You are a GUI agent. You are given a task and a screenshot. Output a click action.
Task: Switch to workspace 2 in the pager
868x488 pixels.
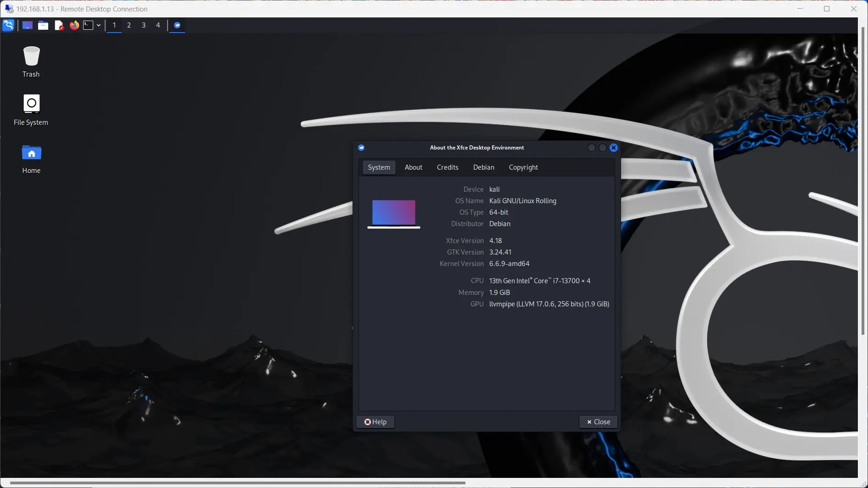click(129, 25)
